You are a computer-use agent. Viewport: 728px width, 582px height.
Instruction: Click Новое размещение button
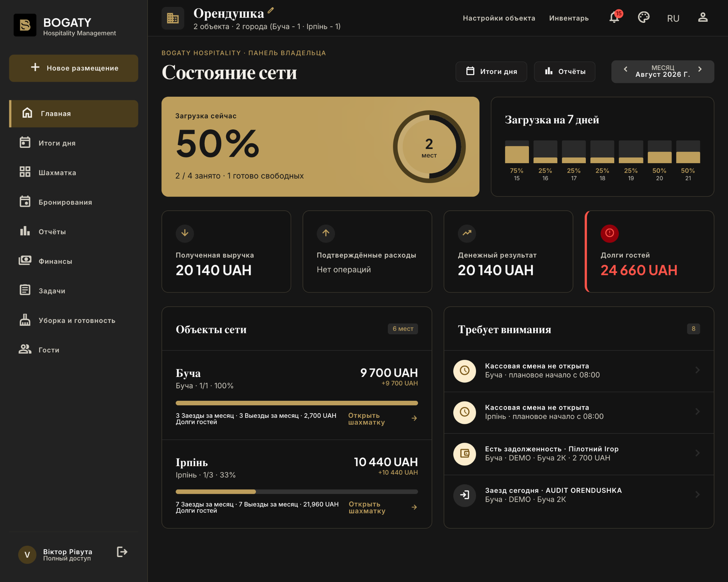pos(74,68)
